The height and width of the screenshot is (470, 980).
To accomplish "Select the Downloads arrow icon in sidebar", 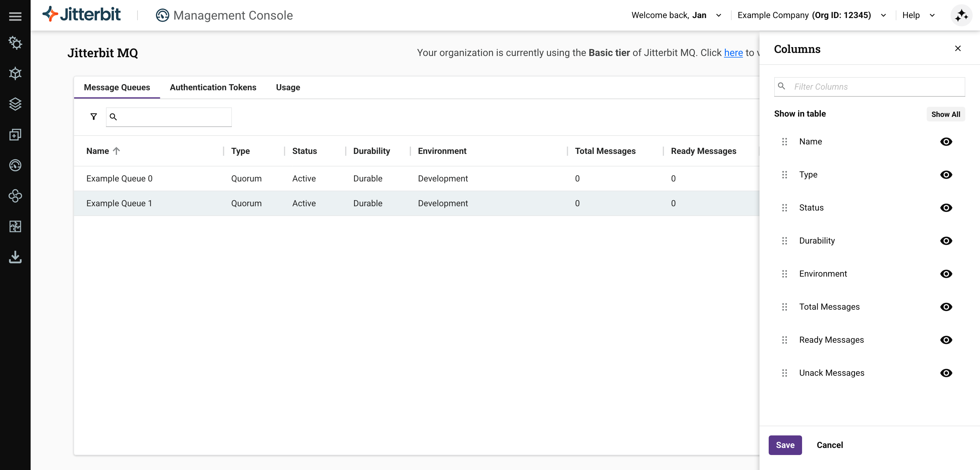I will [15, 257].
